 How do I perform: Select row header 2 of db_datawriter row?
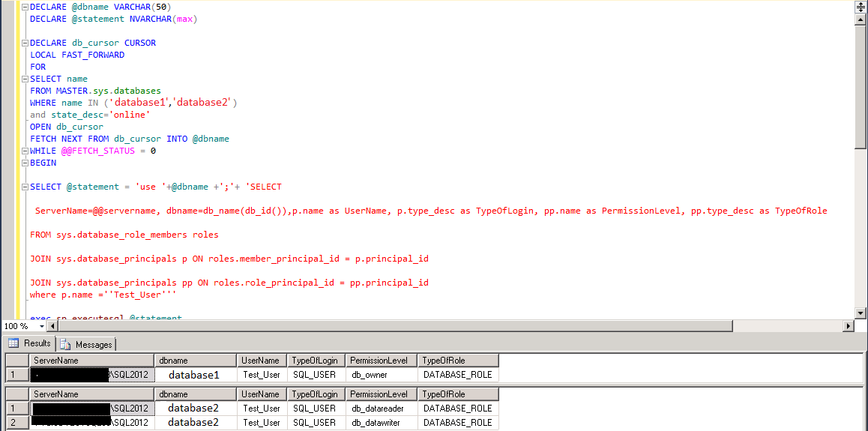(x=16, y=423)
